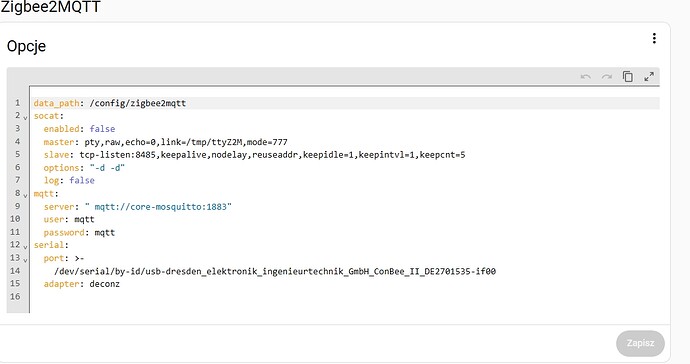Image resolution: width=690 pixels, height=364 pixels.
Task: Click the Opcje heading
Action: tap(26, 46)
